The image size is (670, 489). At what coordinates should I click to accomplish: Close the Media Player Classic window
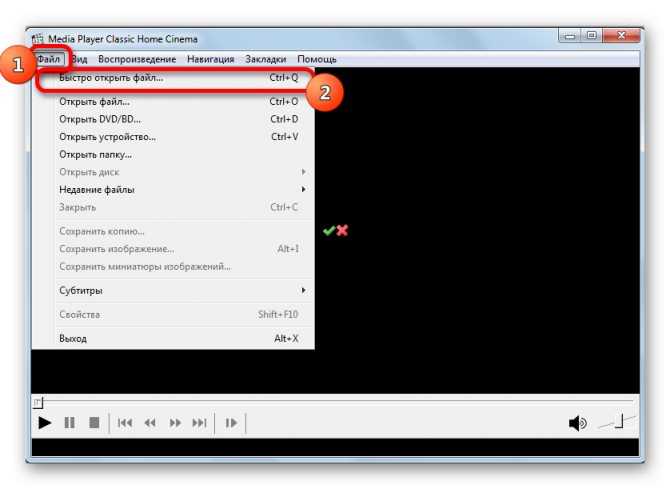[x=622, y=36]
